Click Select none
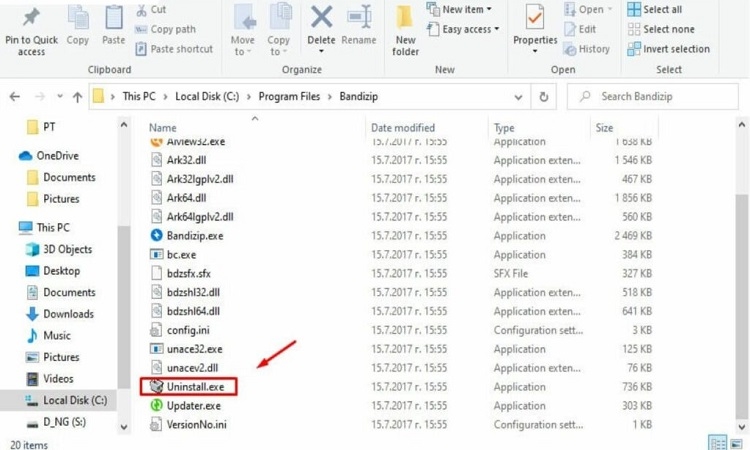Image resolution: width=750 pixels, height=450 pixels. pyautogui.click(x=661, y=30)
